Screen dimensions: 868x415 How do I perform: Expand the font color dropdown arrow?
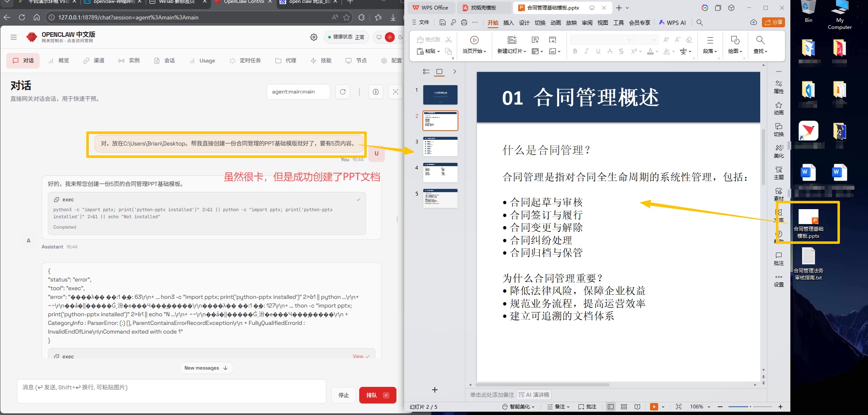(x=656, y=51)
